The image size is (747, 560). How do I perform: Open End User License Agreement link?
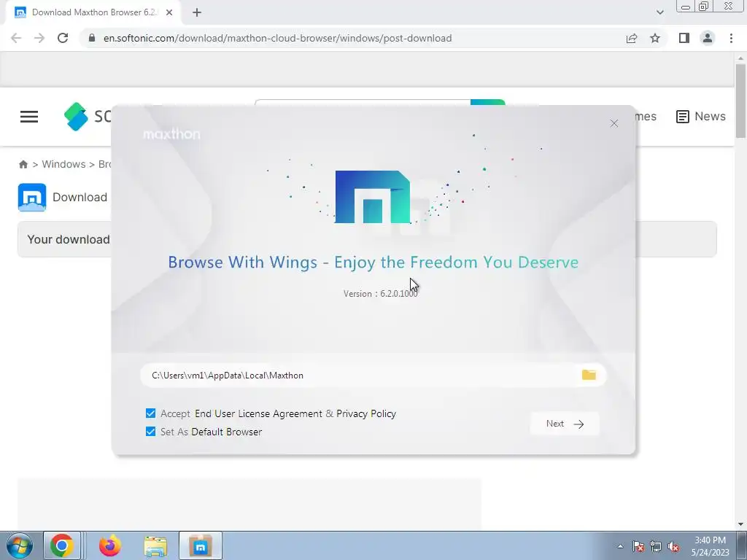click(258, 414)
